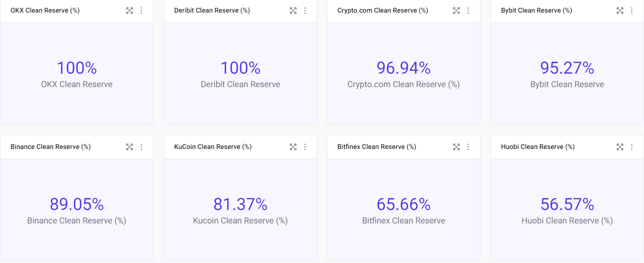This screenshot has width=644, height=263.
Task: Click the Huobi 56.57% reserve value
Action: click(x=567, y=204)
